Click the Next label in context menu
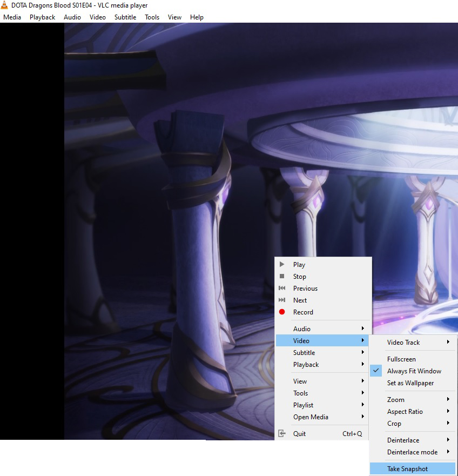 coord(300,300)
